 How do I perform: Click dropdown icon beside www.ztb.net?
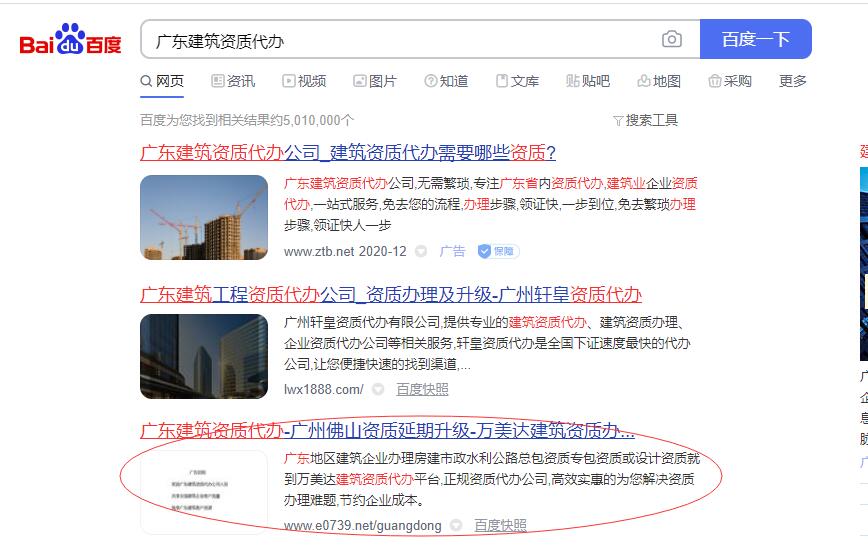click(x=421, y=251)
